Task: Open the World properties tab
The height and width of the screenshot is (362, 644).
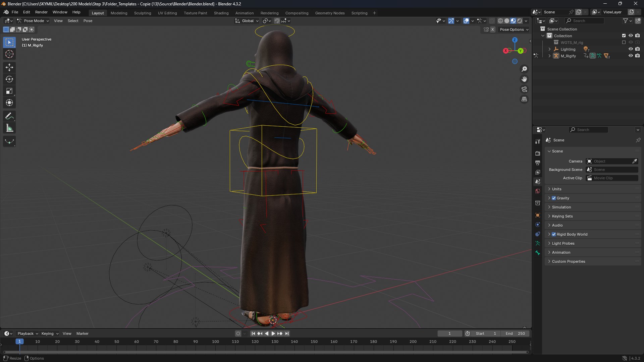Action: [538, 191]
